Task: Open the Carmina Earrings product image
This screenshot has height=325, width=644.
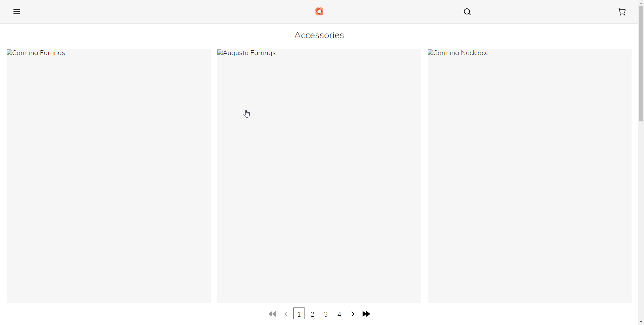Action: pyautogui.click(x=109, y=176)
